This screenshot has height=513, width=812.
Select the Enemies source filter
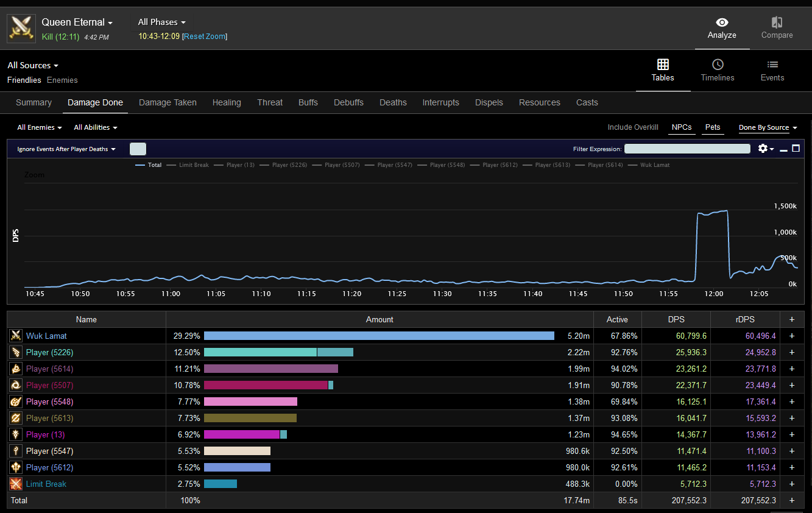(62, 80)
